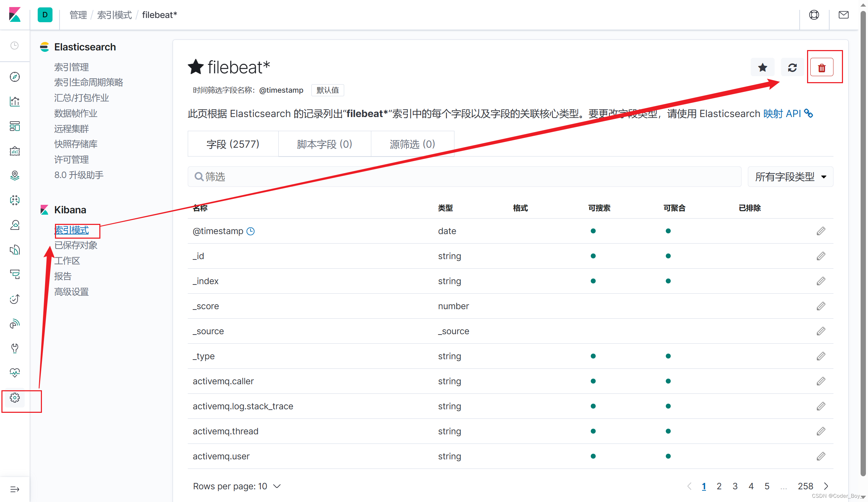The height and width of the screenshot is (502, 868).
Task: Expand the Rows per page selector
Action: click(x=237, y=486)
